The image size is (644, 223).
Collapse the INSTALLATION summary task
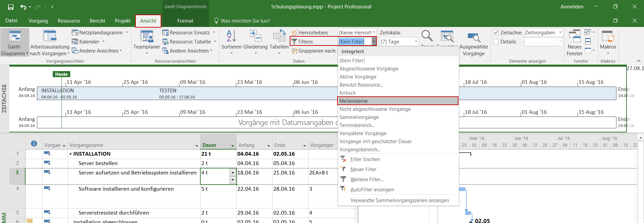tap(71, 154)
